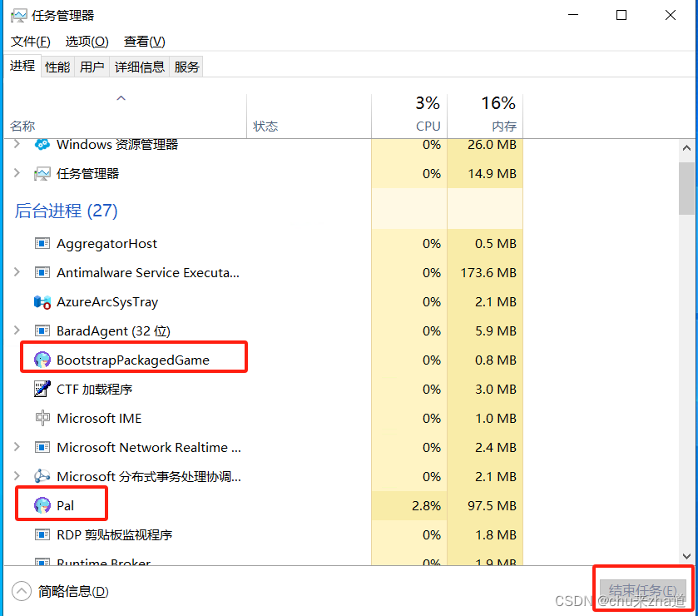Click the 97.5 MB memory value
Screen dimensions: 698x616
(x=492, y=505)
